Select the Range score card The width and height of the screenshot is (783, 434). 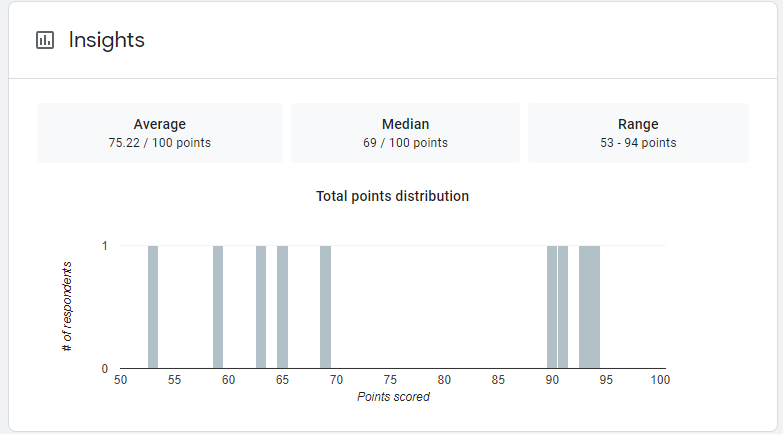(638, 133)
